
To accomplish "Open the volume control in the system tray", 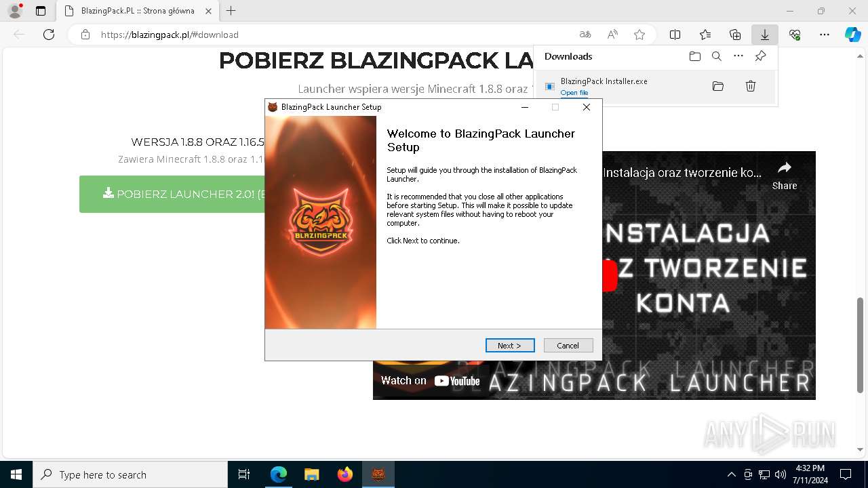I will click(781, 474).
